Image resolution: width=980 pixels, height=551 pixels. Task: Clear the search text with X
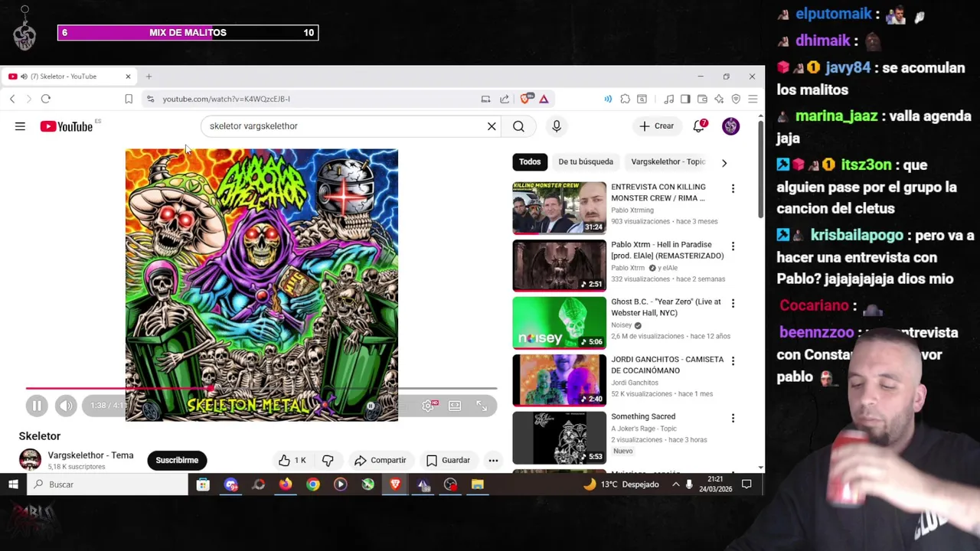pyautogui.click(x=492, y=126)
